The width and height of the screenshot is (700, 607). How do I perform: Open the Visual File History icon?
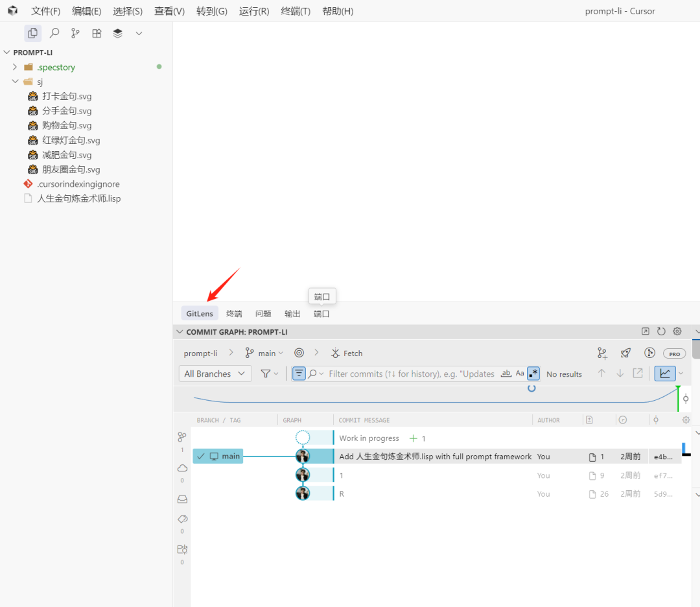[x=649, y=353]
